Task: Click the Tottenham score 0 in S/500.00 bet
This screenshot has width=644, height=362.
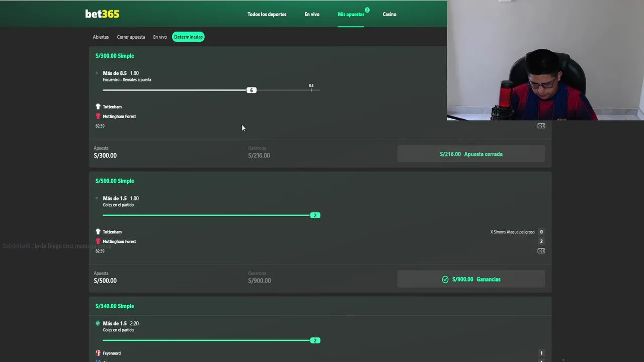Action: [541, 232]
